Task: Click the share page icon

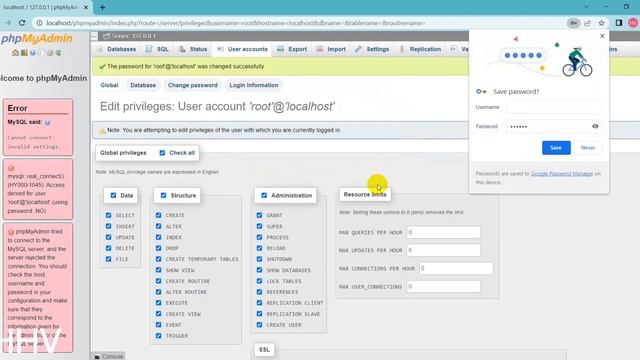Action: 587,23
